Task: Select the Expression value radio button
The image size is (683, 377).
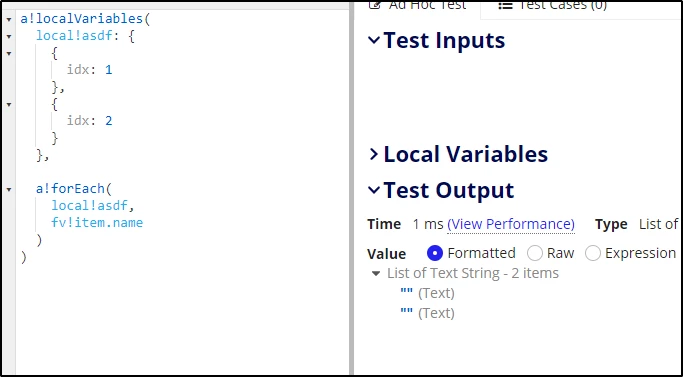Action: [593, 253]
